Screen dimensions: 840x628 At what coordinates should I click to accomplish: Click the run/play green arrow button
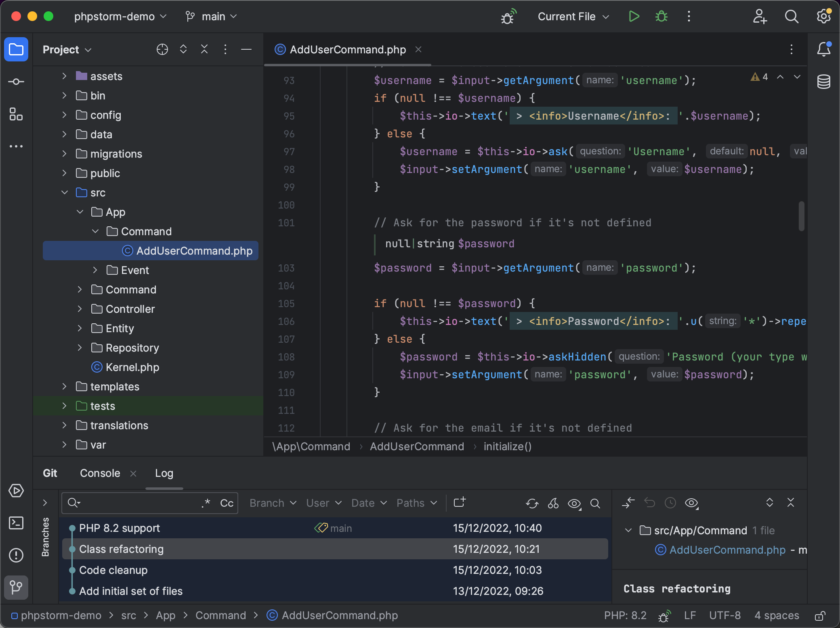[x=633, y=17]
